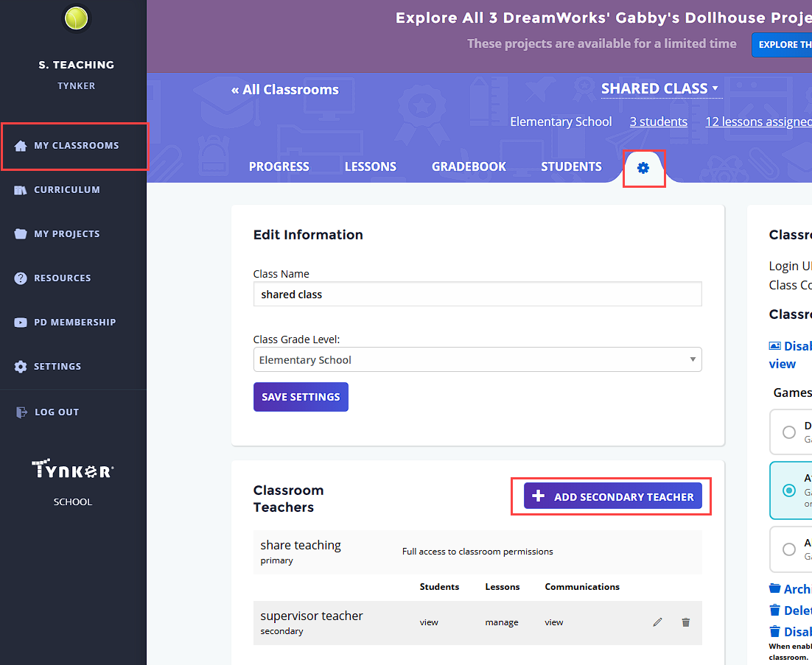Click the Archive folder icon
Screen dimensions: 812x665
pyautogui.click(x=774, y=588)
